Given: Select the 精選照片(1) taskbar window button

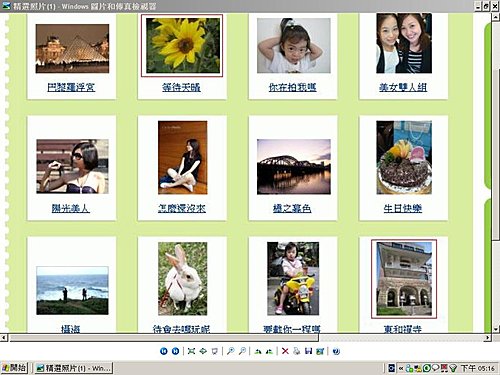Looking at the screenshot, I should point(74,368).
